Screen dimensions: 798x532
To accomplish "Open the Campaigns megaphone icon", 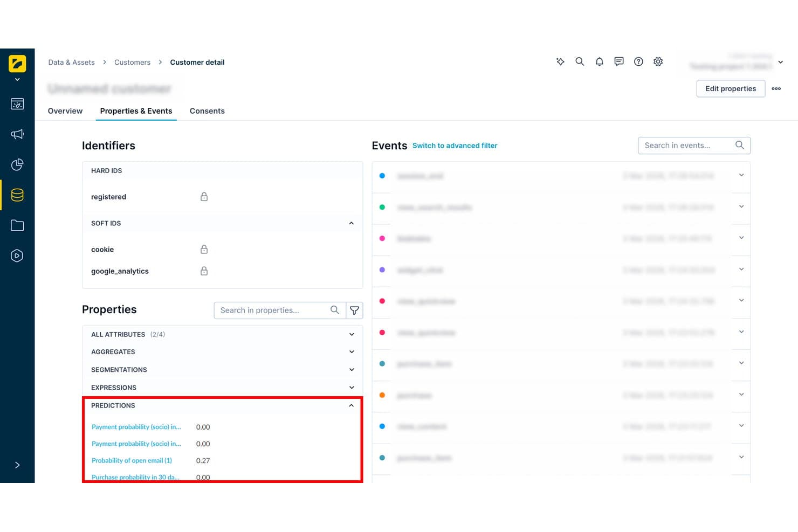I will point(17,134).
